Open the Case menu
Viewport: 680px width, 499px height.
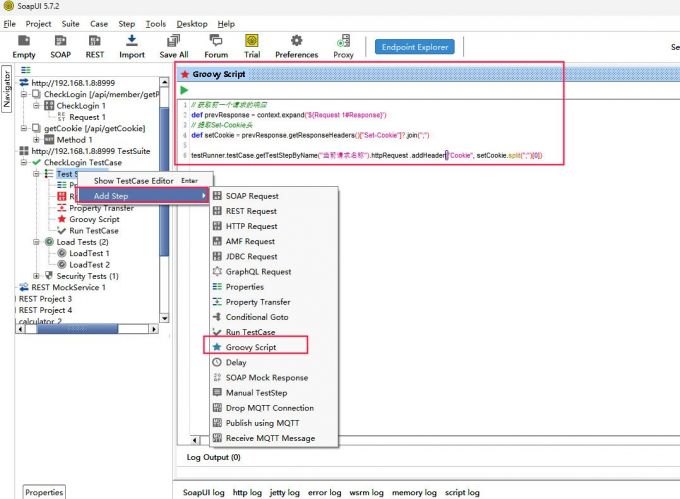99,24
